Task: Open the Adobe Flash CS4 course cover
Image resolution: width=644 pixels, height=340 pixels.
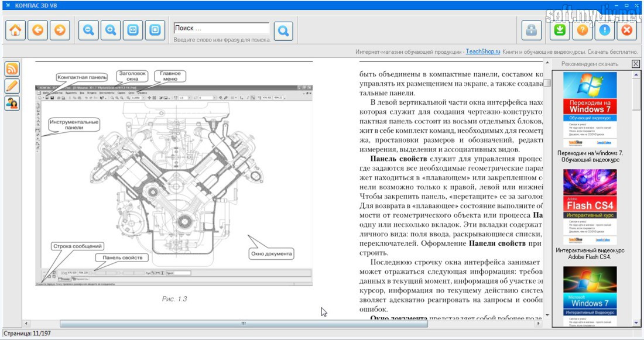Action: [590, 207]
